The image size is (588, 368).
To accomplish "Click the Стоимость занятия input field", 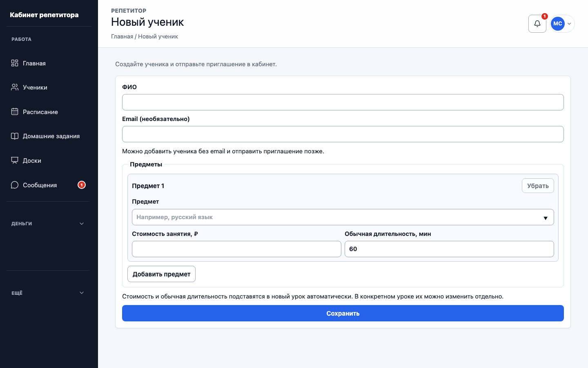I will tap(236, 249).
